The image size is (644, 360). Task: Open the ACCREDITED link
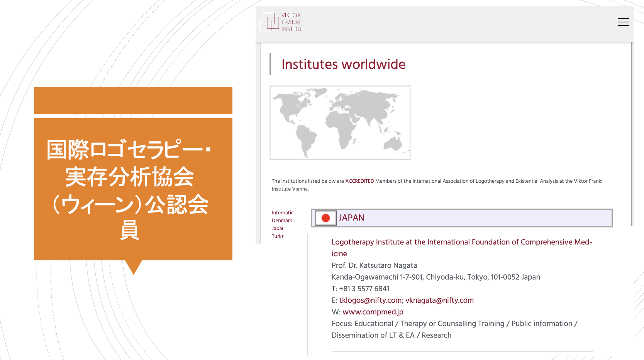tap(359, 181)
